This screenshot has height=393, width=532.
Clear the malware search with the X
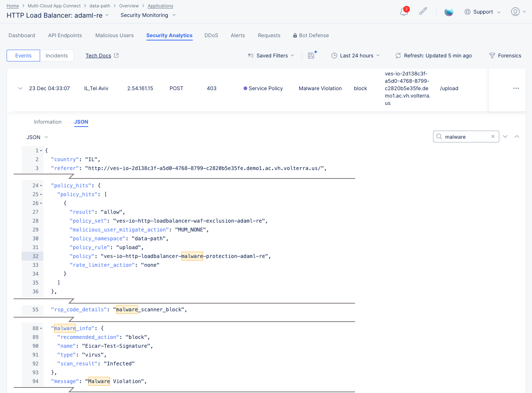coord(493,136)
